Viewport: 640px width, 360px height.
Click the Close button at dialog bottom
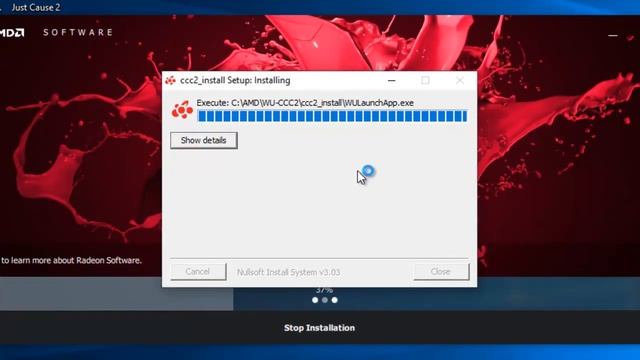441,272
